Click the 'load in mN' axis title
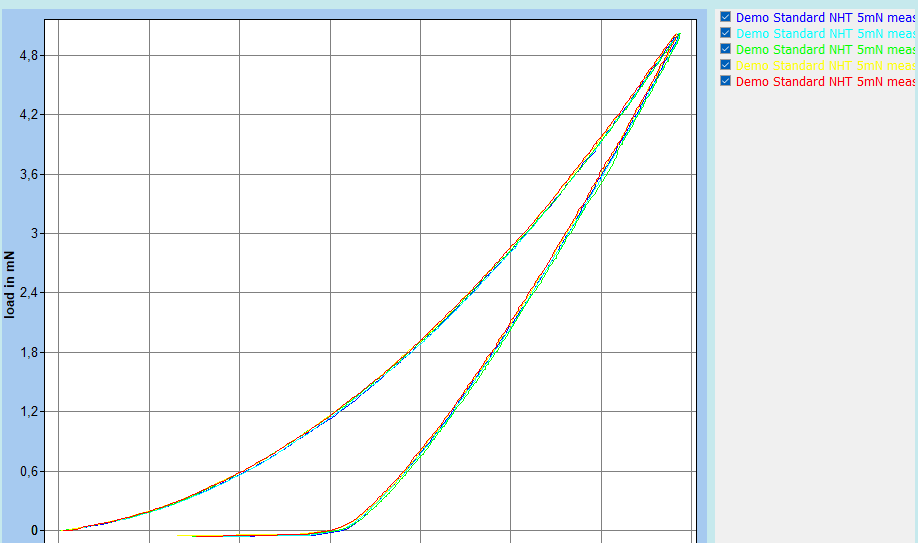The image size is (918, 543). (x=10, y=284)
